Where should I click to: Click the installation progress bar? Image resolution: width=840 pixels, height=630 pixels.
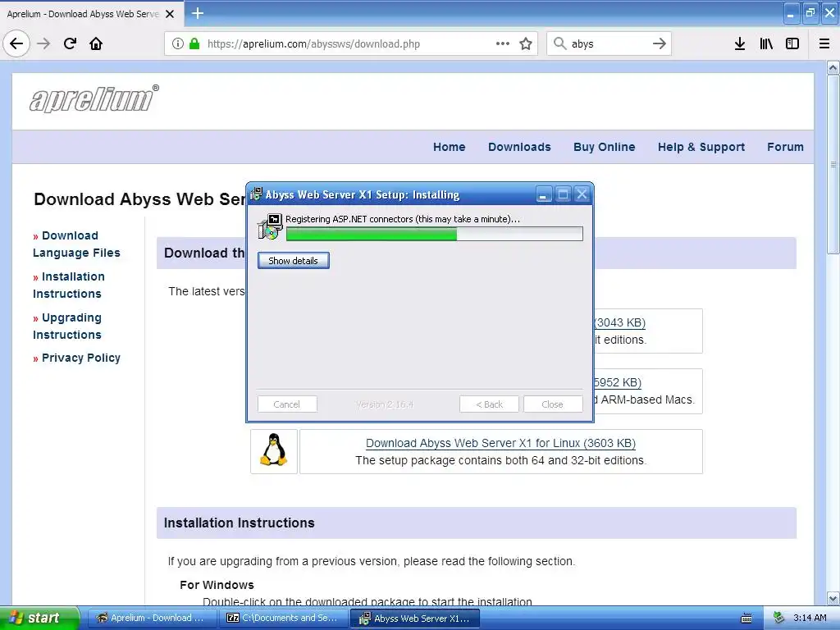(435, 234)
